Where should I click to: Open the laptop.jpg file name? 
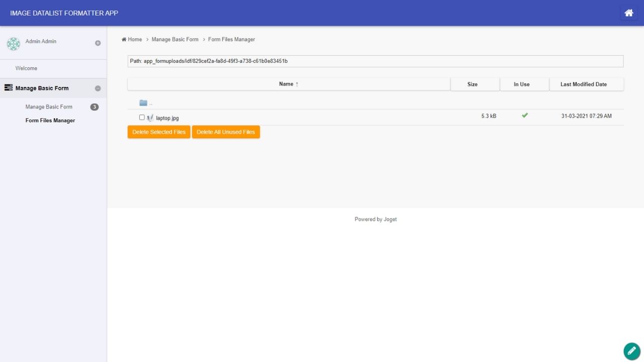[x=168, y=118]
